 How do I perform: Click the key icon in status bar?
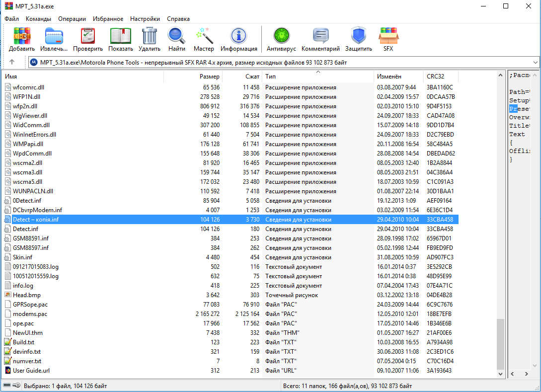coord(16,386)
